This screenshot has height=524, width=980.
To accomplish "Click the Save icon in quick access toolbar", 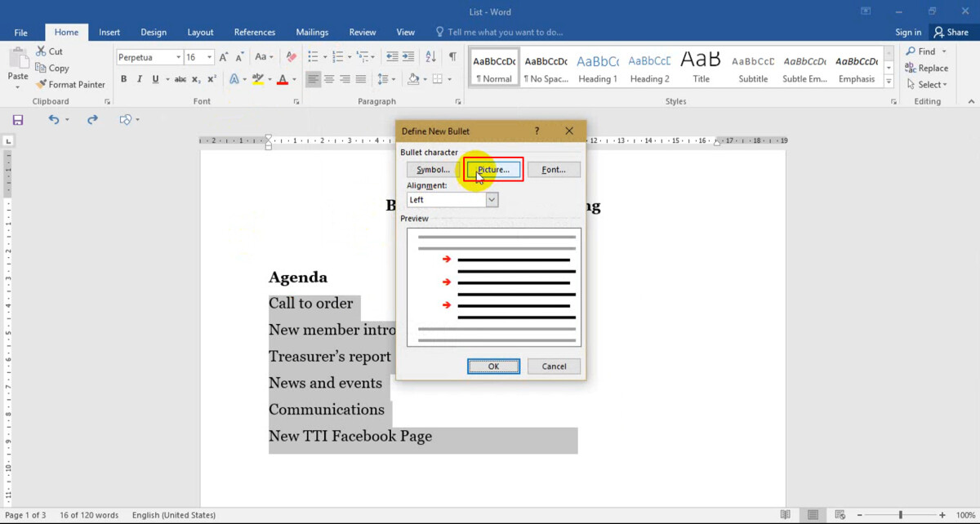I will 18,119.
